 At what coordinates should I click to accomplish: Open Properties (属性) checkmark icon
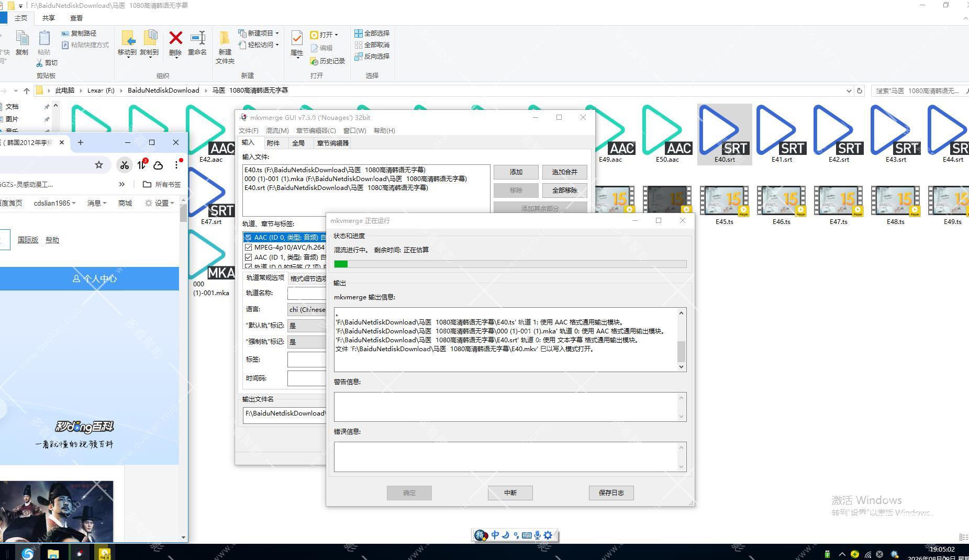pos(297,38)
